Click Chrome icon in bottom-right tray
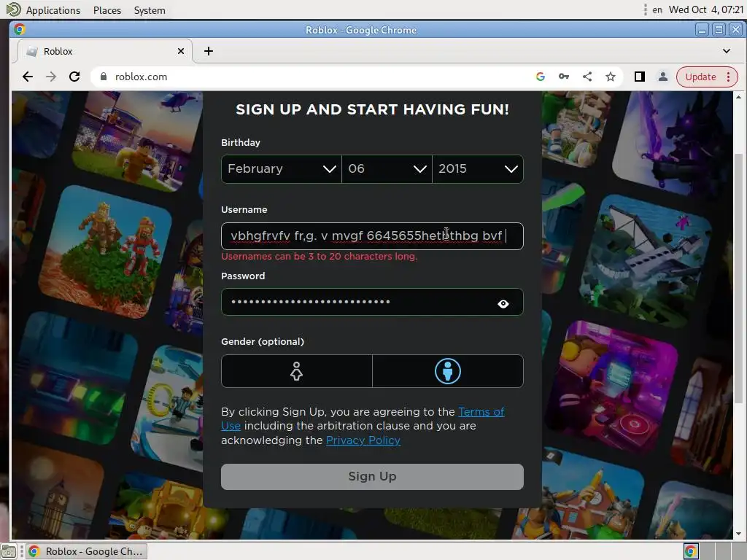747x560 pixels. 691,551
